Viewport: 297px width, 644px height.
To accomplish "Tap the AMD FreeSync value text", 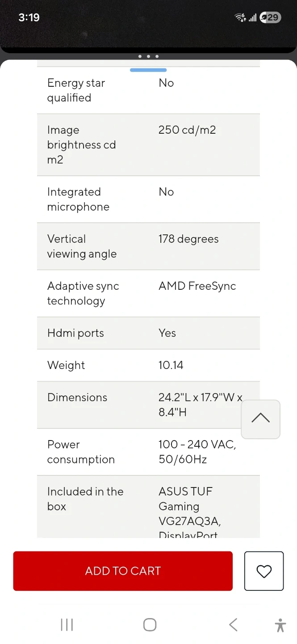I will [x=197, y=286].
